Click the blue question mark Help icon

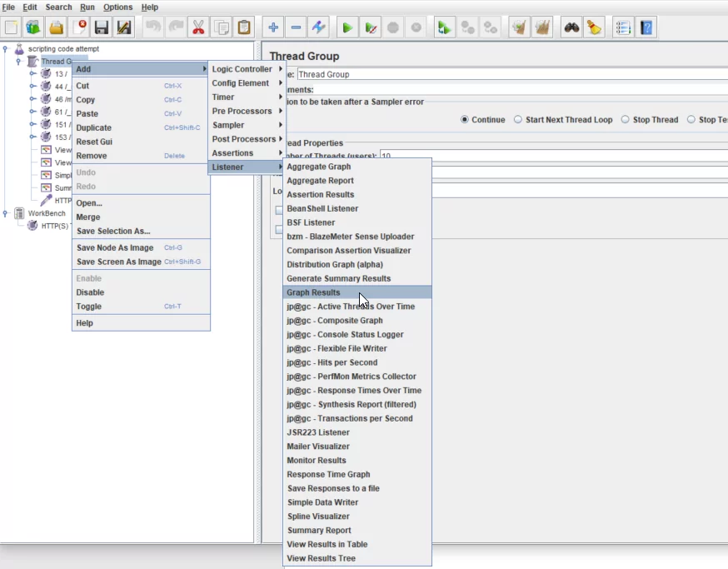click(646, 27)
